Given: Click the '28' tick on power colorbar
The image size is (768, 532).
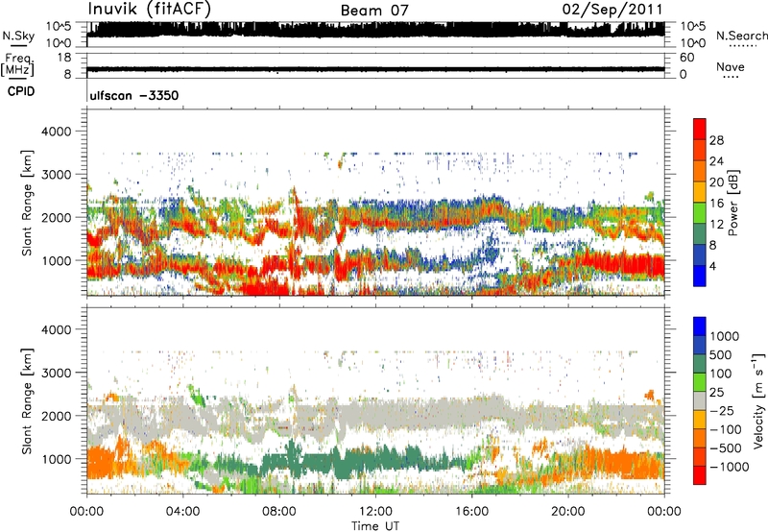Looking at the screenshot, I should [716, 140].
